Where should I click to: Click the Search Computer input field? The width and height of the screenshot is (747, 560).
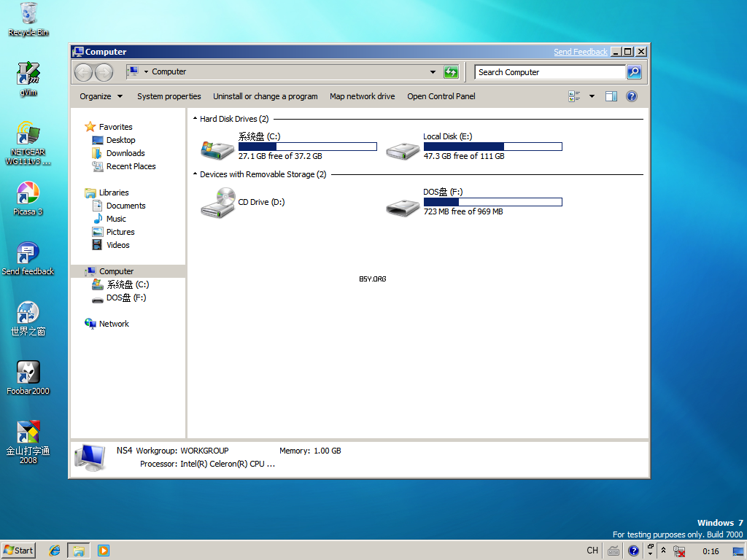click(x=549, y=72)
